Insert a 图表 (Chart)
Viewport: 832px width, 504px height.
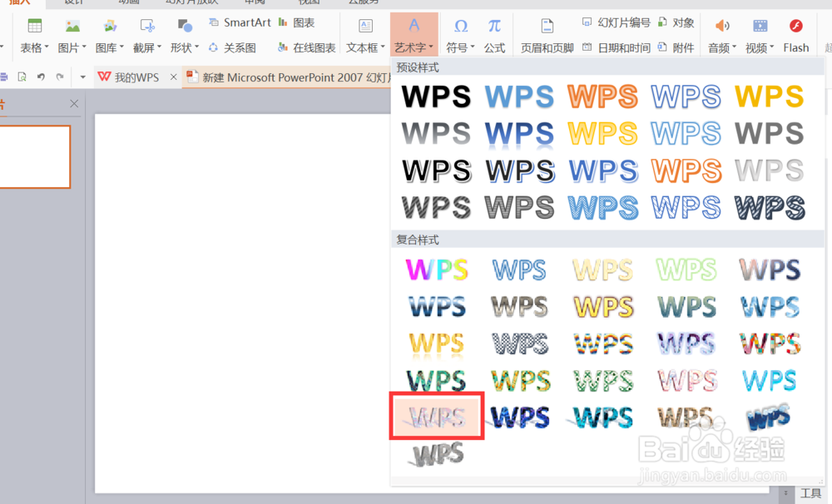297,22
